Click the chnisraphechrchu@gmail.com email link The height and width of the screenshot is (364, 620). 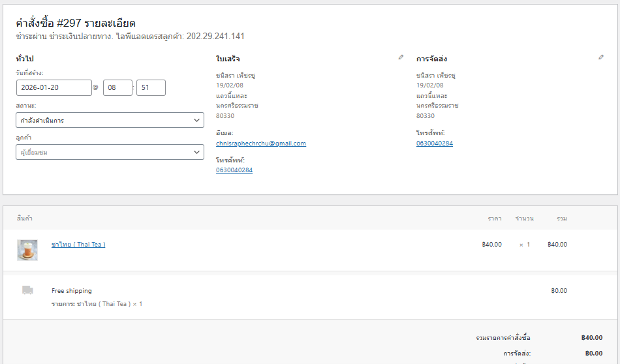(261, 144)
